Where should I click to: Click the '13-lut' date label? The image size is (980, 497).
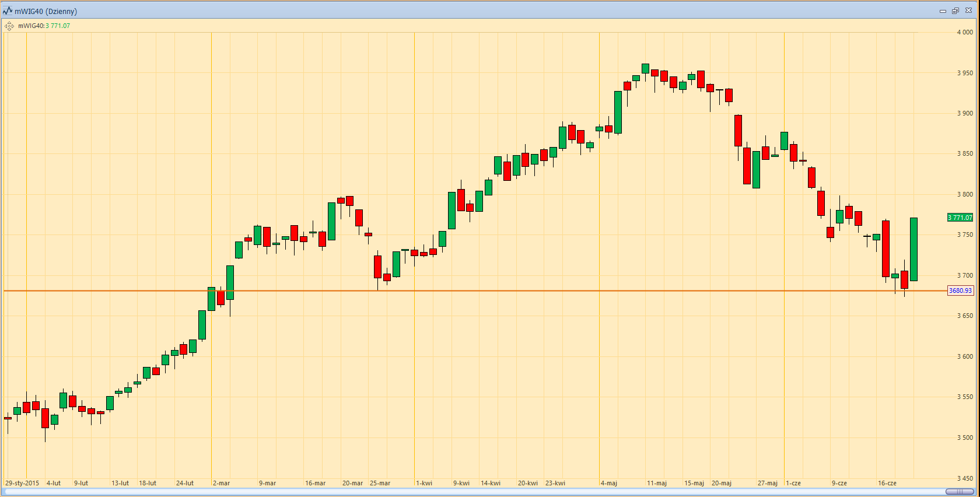(x=120, y=483)
